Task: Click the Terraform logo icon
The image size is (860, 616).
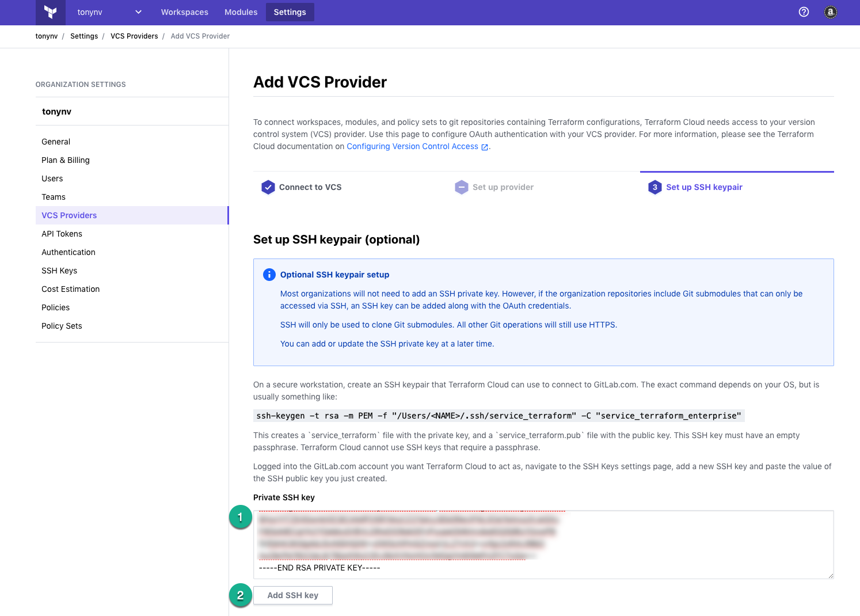Action: pos(51,12)
